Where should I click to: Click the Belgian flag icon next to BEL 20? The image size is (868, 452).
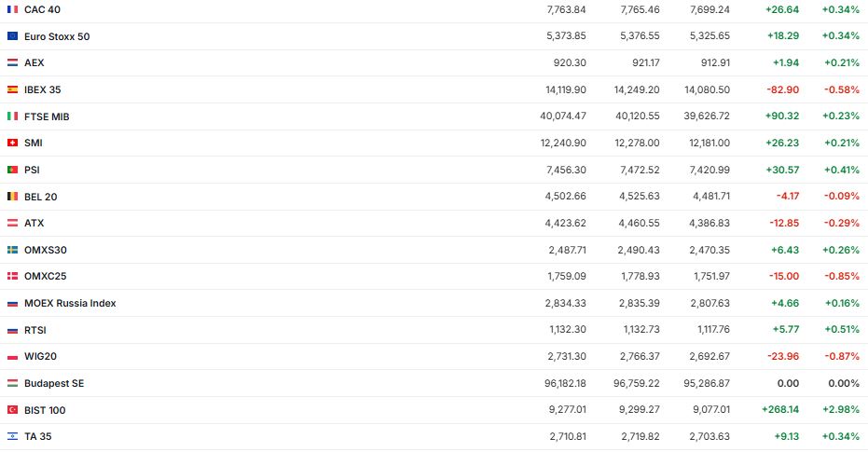click(12, 197)
